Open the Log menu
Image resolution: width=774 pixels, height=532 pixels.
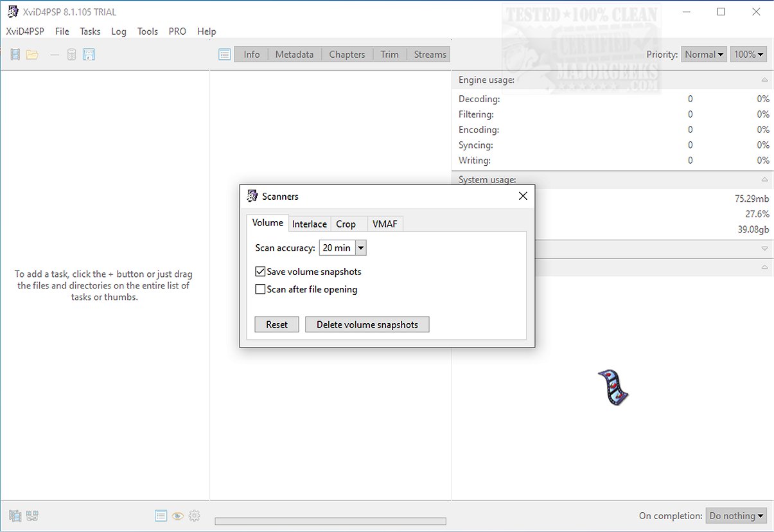pos(119,31)
